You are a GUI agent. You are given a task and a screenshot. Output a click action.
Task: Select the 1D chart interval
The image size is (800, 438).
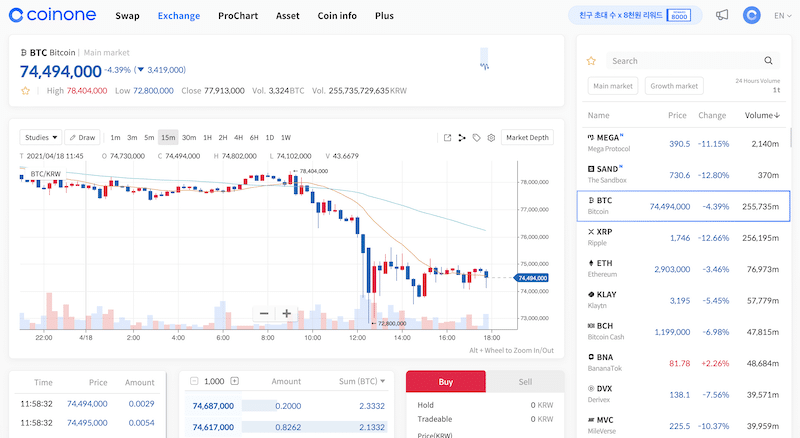tap(270, 137)
